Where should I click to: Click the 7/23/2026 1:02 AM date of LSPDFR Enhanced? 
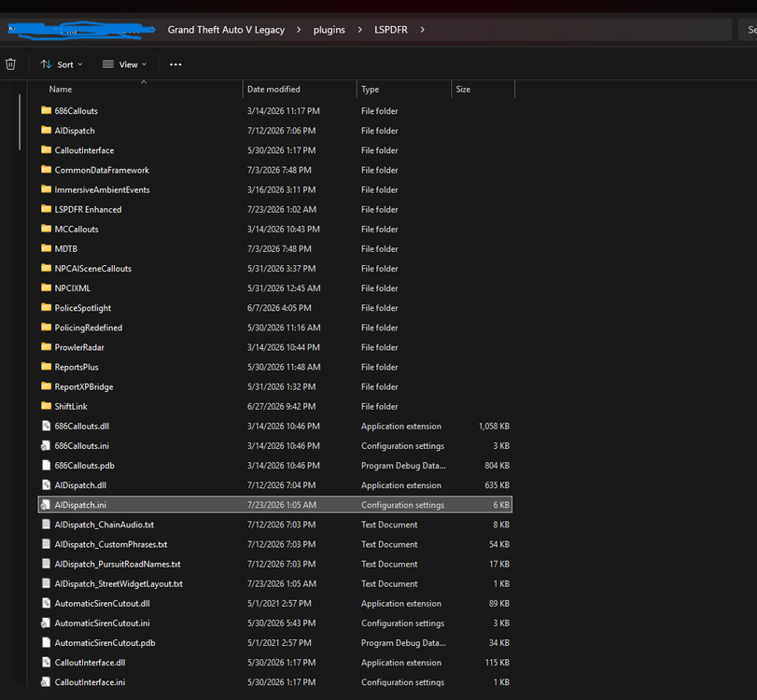[x=282, y=209]
